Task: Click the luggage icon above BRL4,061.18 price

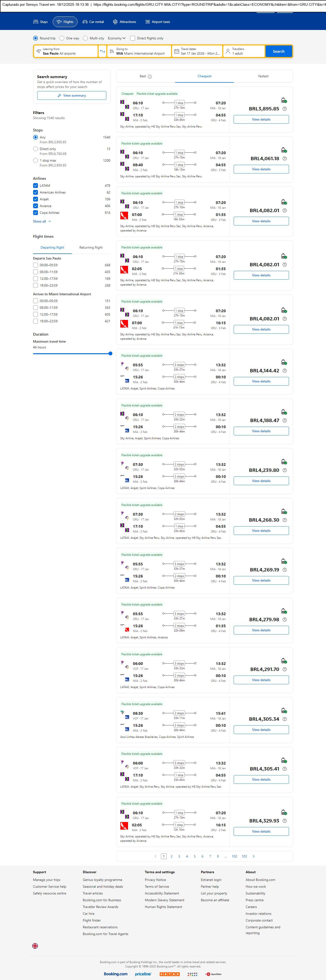Action: point(284,150)
